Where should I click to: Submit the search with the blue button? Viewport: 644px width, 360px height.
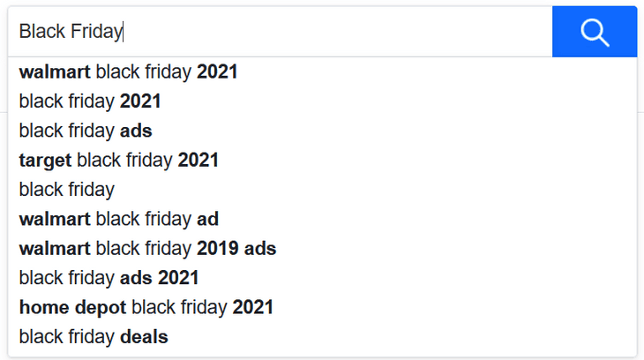595,32
